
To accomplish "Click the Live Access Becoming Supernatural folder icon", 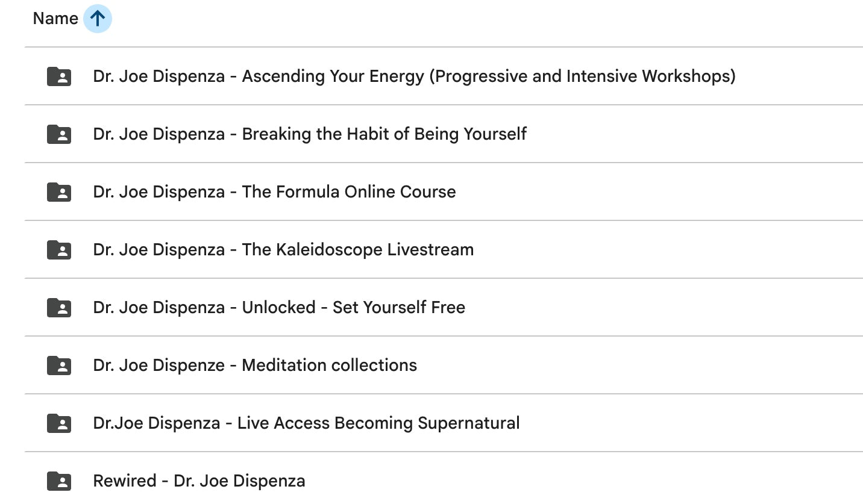I will coord(58,423).
